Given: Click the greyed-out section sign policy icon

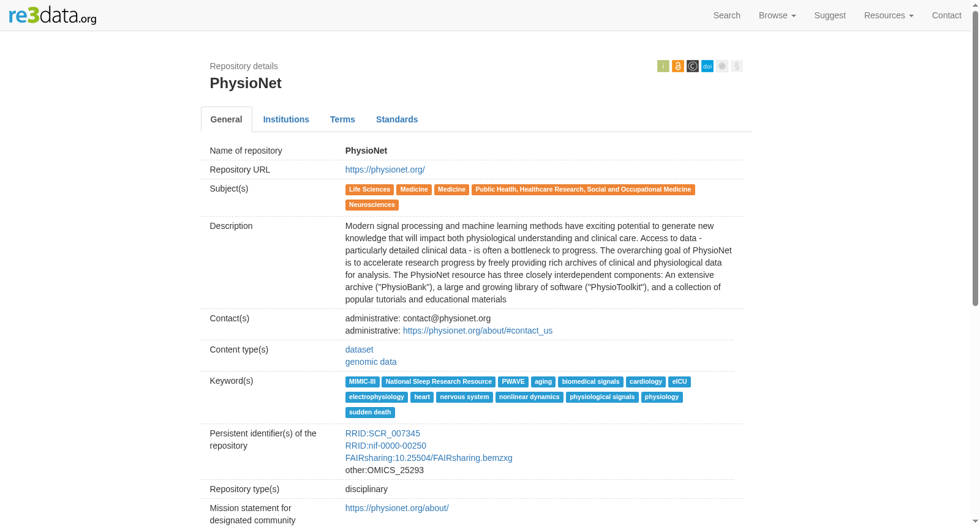Looking at the screenshot, I should click(737, 66).
